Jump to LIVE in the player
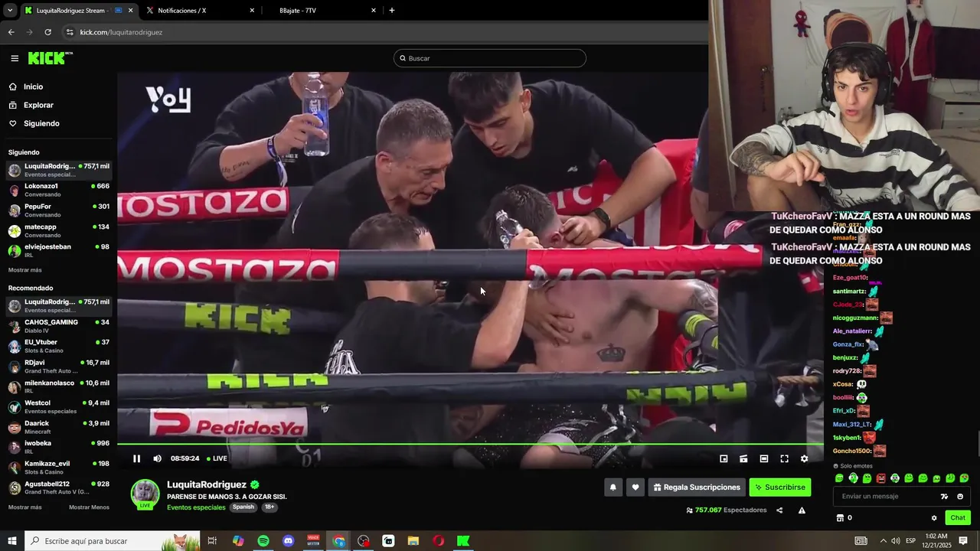 (x=217, y=458)
